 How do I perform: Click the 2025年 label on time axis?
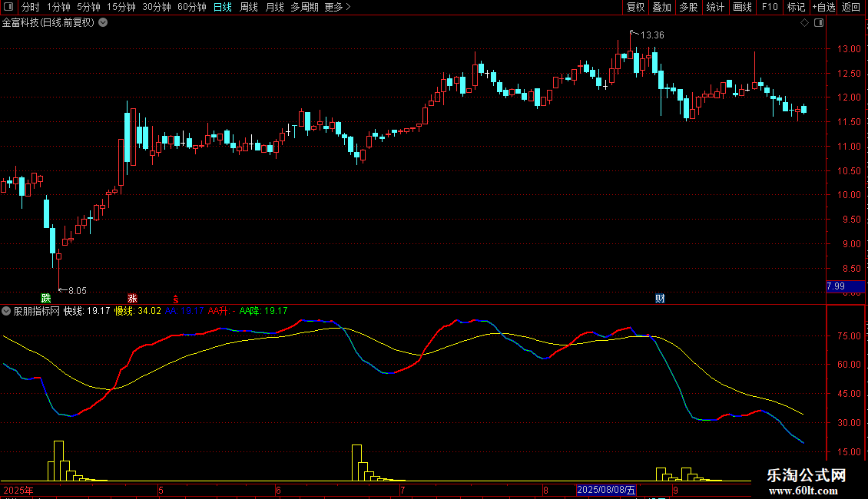18,490
